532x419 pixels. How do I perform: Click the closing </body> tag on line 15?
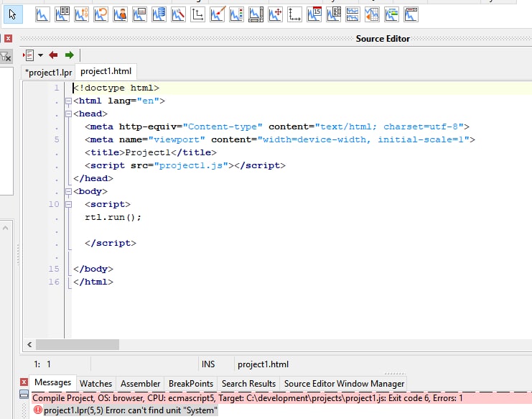pos(93,269)
